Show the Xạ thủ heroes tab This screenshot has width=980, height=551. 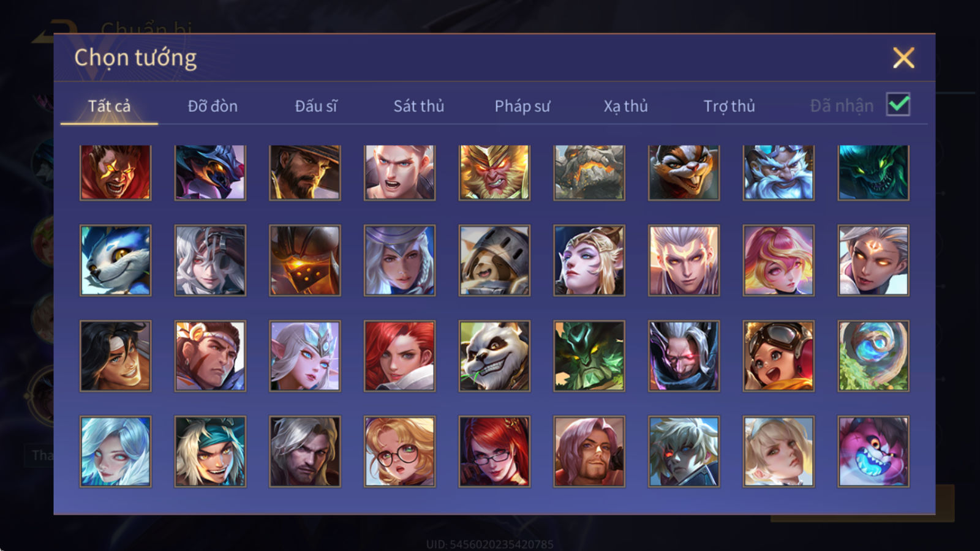[625, 106]
